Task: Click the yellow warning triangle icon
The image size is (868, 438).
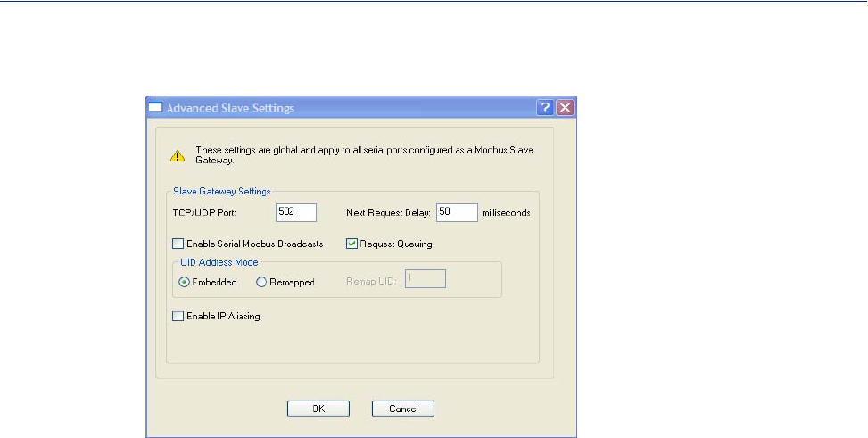Action: tap(177, 155)
